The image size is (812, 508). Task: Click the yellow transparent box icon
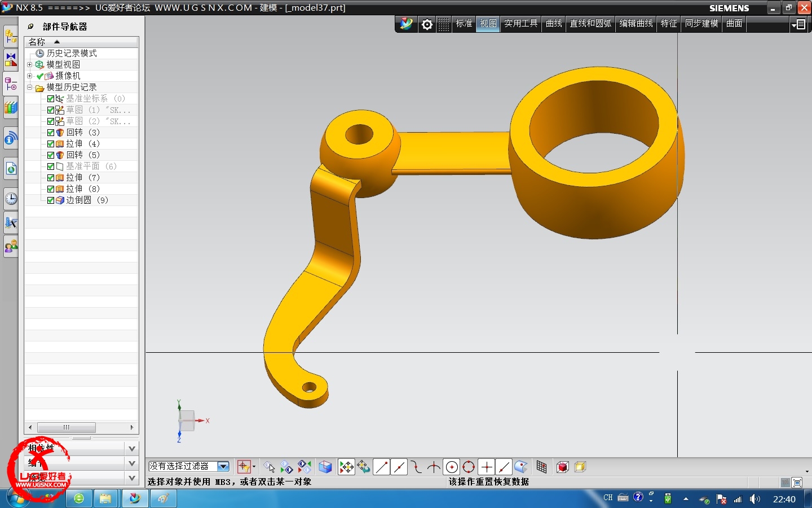point(580,467)
